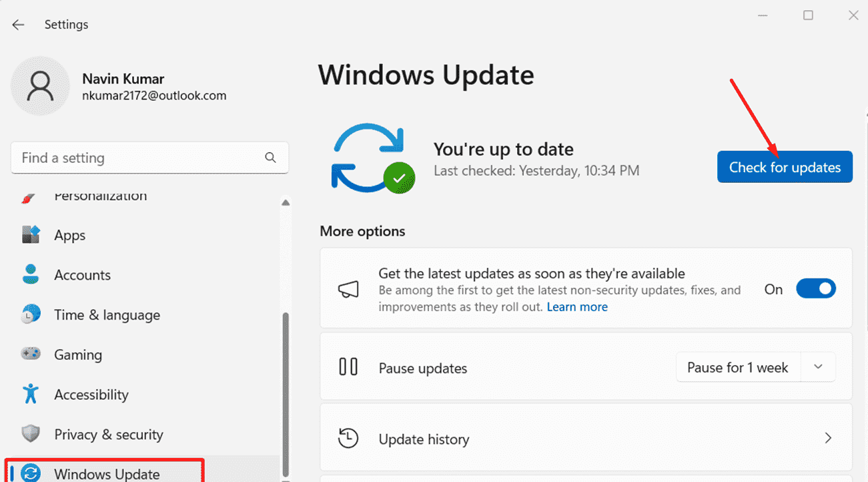Viewport: 868px width, 482px height.
Task: Click the Find a setting search box
Action: [x=140, y=158]
